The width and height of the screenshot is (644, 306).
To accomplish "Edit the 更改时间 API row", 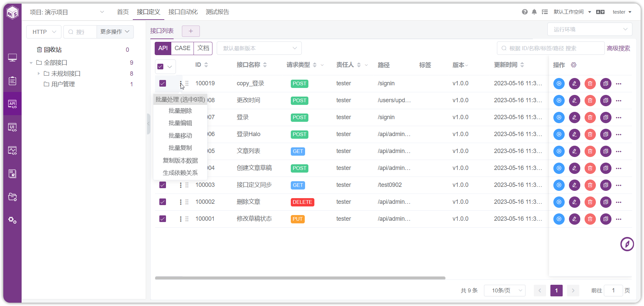I will [575, 101].
